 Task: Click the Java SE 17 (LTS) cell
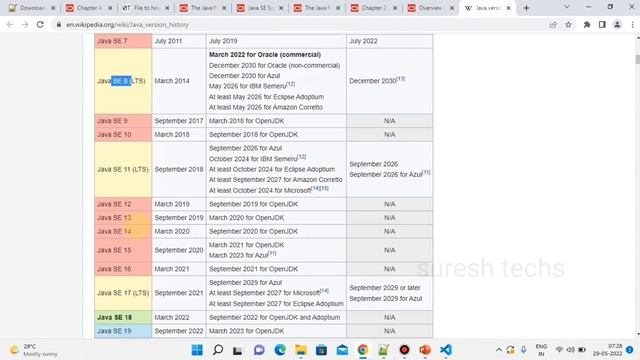123,293
